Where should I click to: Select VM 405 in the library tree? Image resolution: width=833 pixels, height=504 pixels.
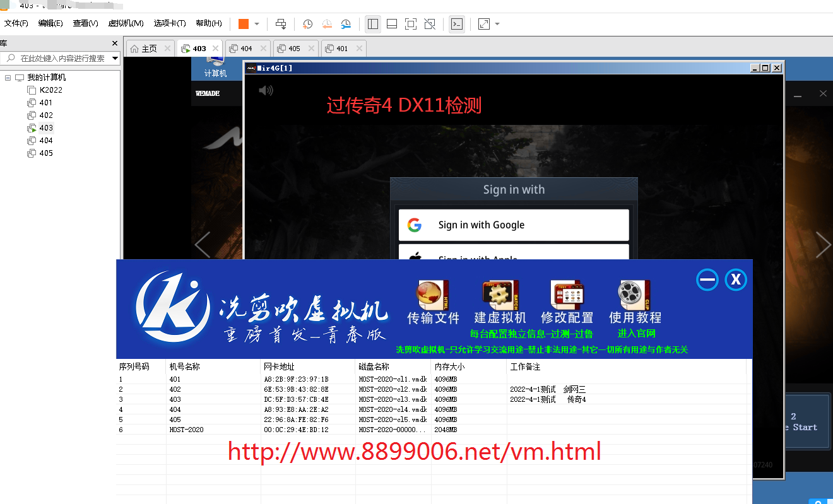click(40, 153)
